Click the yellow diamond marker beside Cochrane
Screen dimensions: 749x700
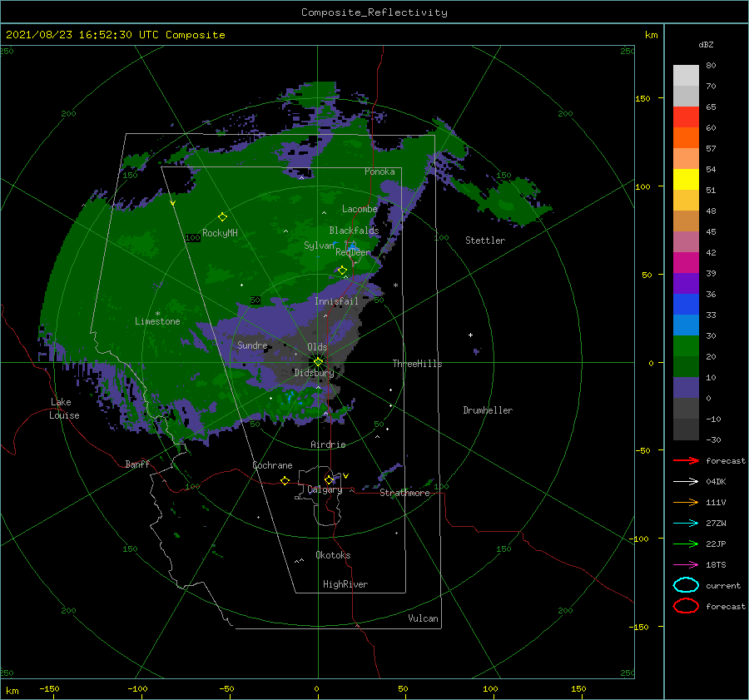tap(285, 480)
